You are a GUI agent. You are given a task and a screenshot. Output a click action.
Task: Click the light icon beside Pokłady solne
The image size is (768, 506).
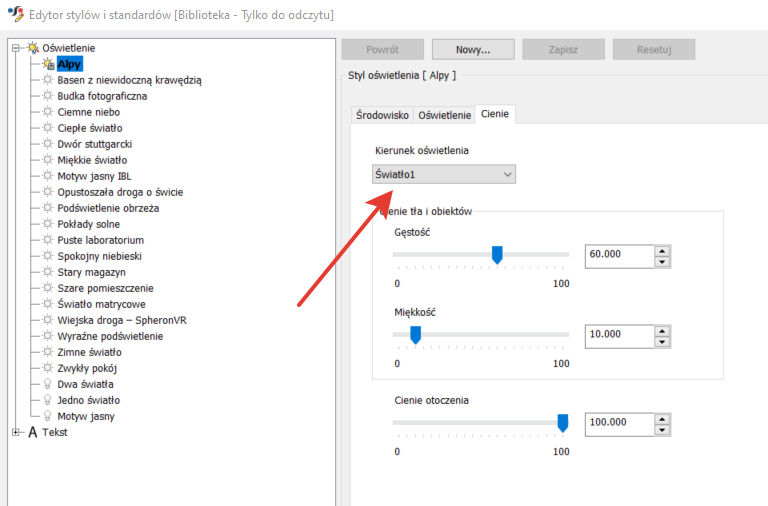48,224
